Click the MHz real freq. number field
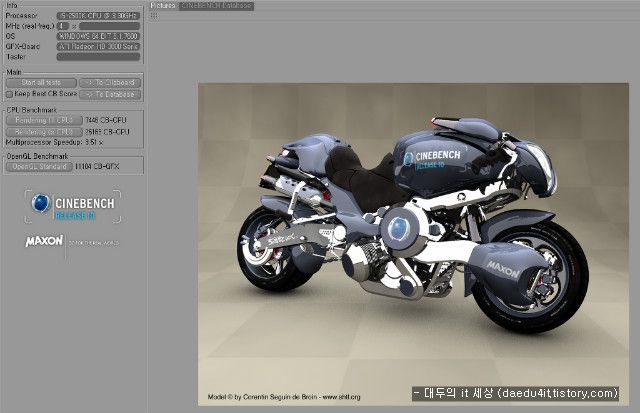The image size is (640, 413). (x=62, y=26)
